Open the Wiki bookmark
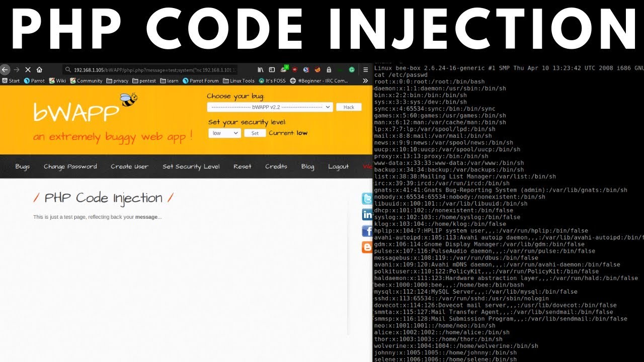The width and height of the screenshot is (644, 362). pos(57,80)
